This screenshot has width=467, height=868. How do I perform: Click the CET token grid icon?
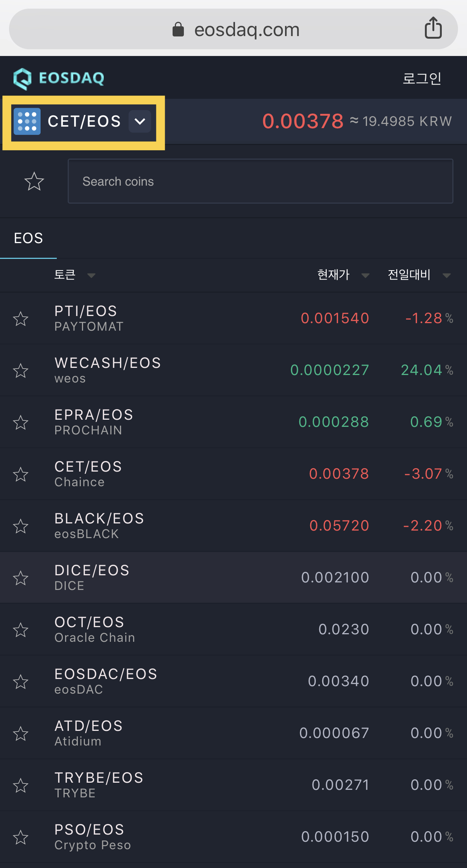pyautogui.click(x=27, y=121)
